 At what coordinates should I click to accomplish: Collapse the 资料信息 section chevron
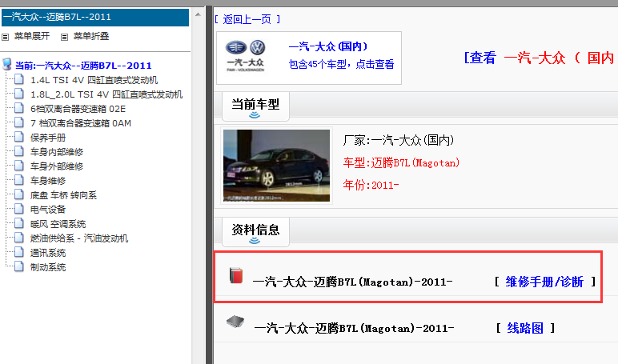(255, 240)
